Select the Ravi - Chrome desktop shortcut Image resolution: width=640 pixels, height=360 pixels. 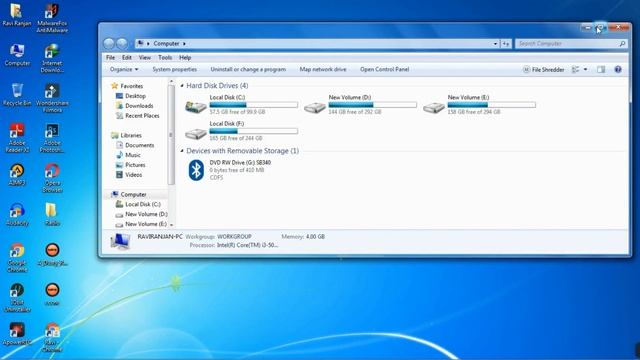[52, 337]
